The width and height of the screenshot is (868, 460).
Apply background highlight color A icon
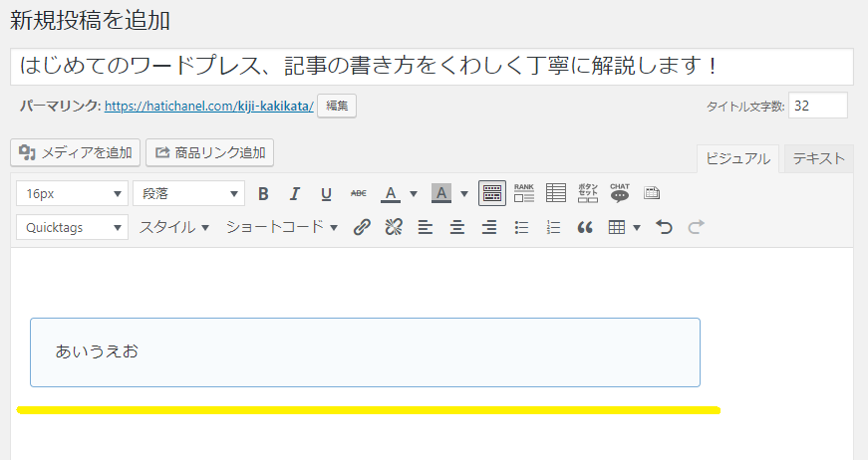[441, 193]
